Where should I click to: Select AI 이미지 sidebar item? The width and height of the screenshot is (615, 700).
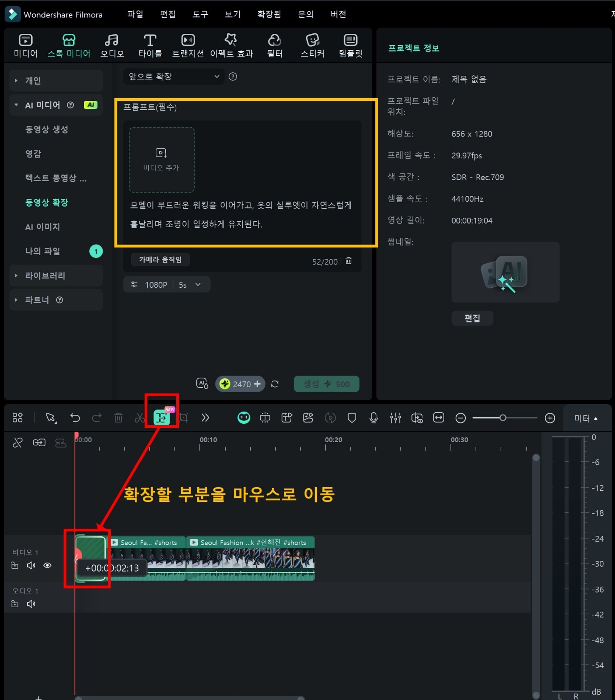[42, 227]
